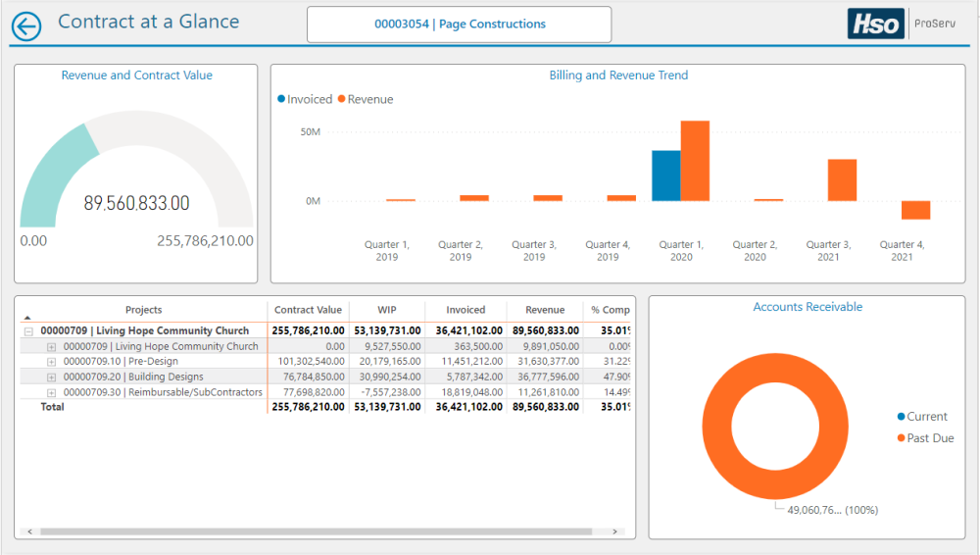The image size is (980, 555).
Task: Sort by the WIP column header
Action: point(387,310)
